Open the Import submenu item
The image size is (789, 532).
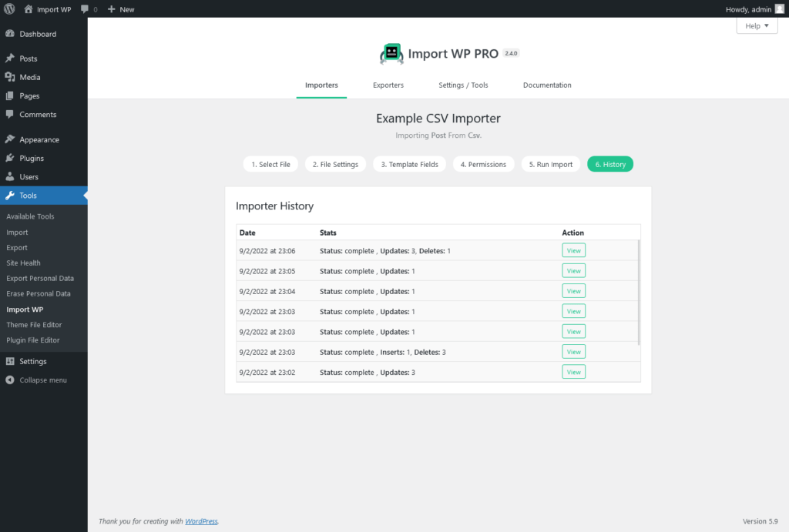(17, 233)
